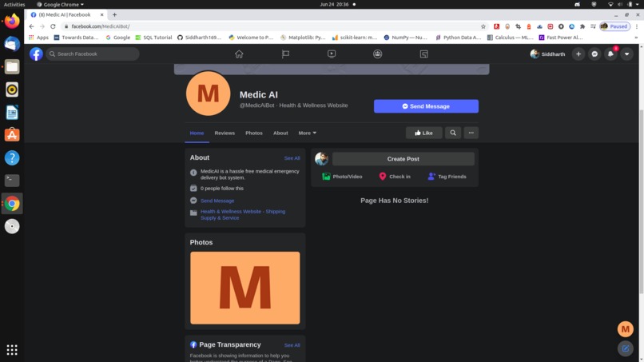Click the Create Post button

pyautogui.click(x=403, y=158)
